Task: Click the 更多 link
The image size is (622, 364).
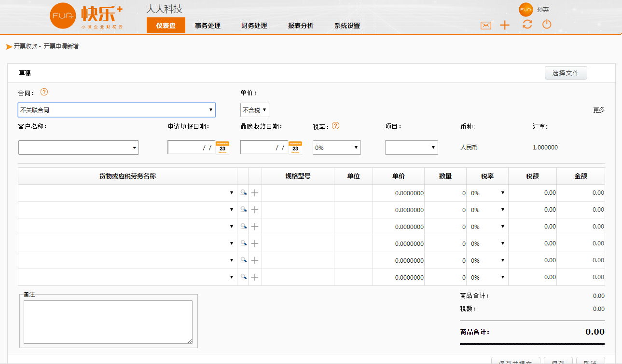Action: (599, 110)
